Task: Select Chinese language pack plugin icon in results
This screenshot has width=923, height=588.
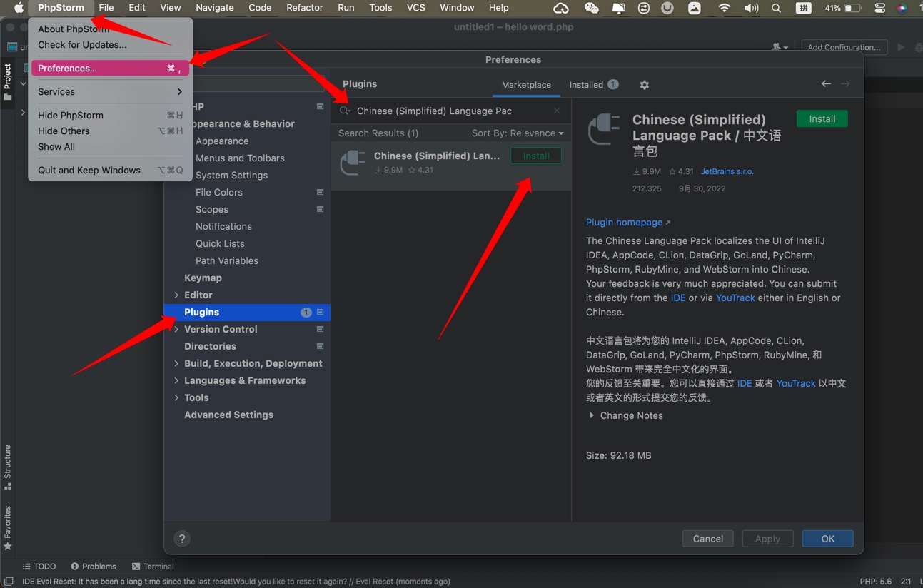Action: coord(353,163)
